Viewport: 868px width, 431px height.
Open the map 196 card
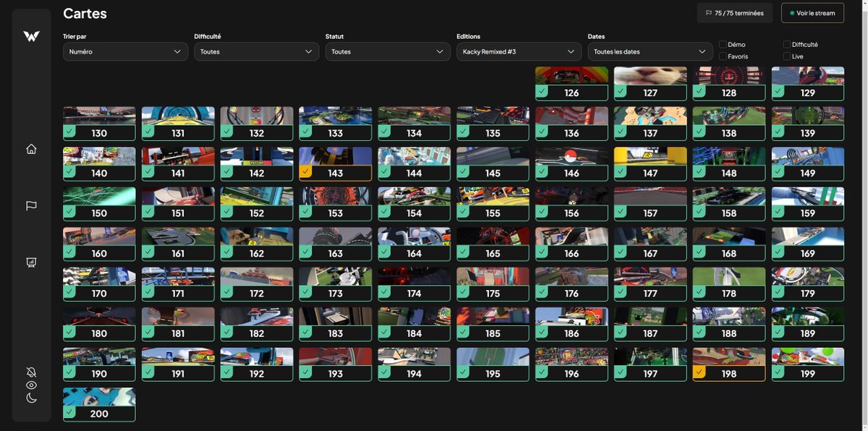pos(571,364)
